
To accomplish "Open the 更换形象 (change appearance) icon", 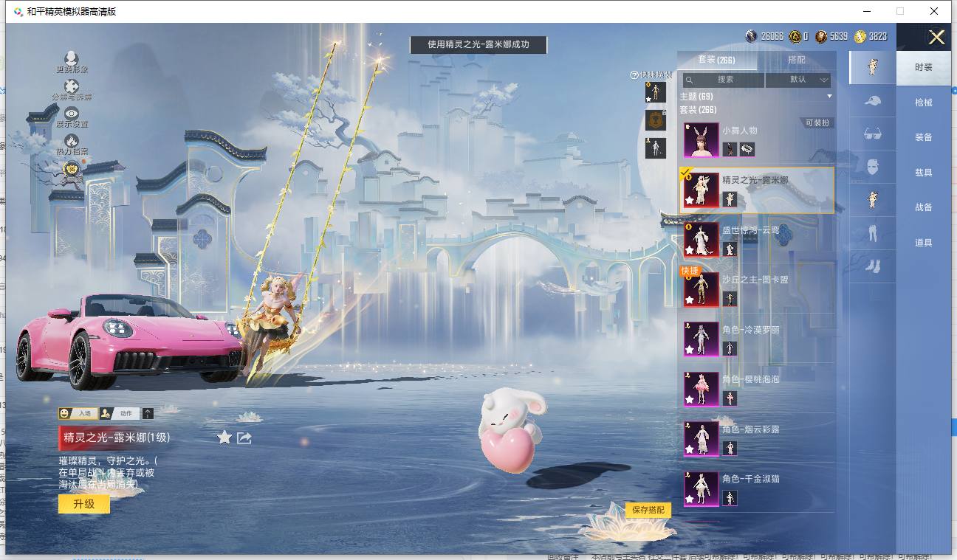I will [72, 58].
